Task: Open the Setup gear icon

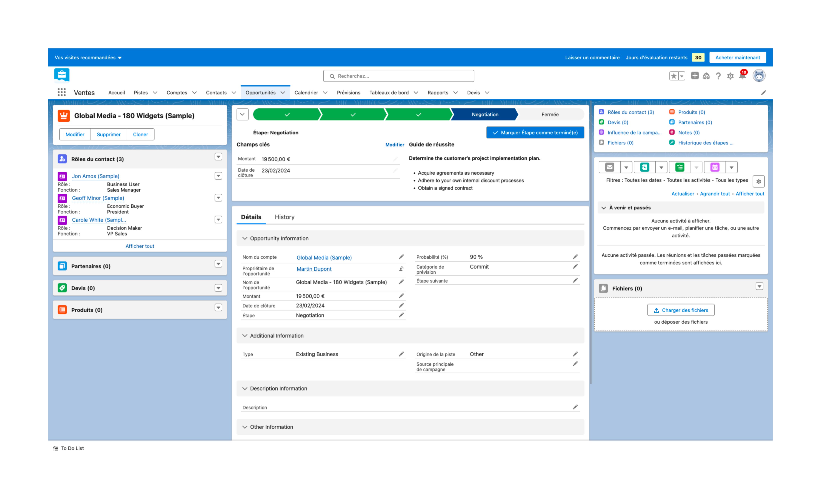Action: click(x=730, y=76)
